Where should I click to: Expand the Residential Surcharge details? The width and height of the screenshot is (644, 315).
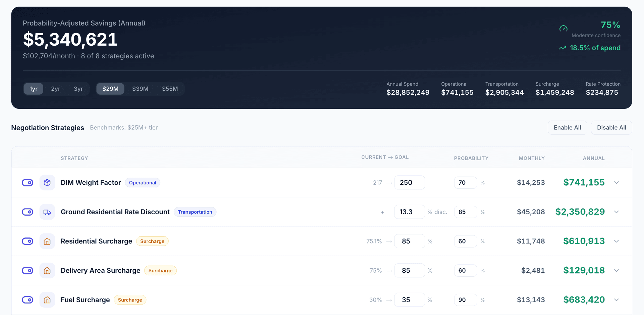pyautogui.click(x=617, y=241)
